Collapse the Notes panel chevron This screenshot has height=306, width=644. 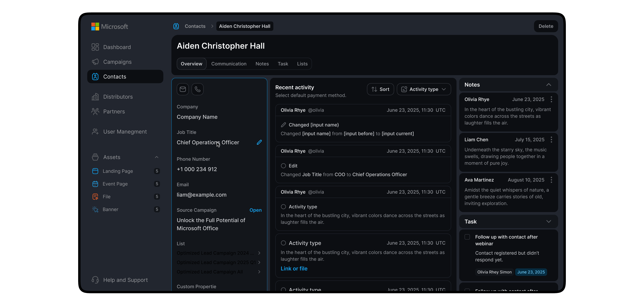[549, 85]
